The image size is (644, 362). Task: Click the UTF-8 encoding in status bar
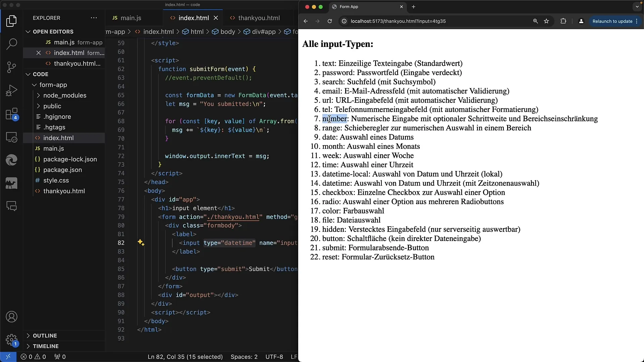pyautogui.click(x=274, y=356)
